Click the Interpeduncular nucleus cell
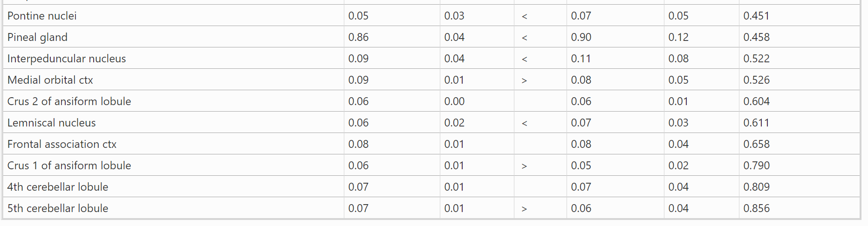 click(67, 59)
